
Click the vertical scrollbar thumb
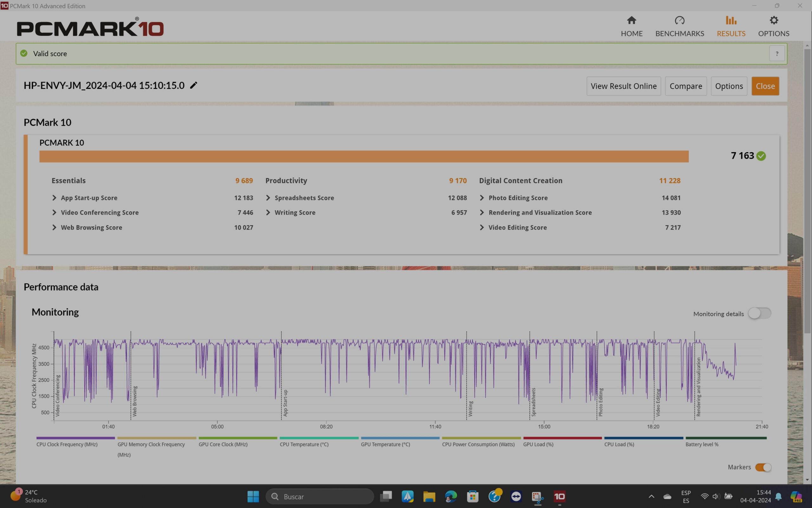click(x=807, y=191)
